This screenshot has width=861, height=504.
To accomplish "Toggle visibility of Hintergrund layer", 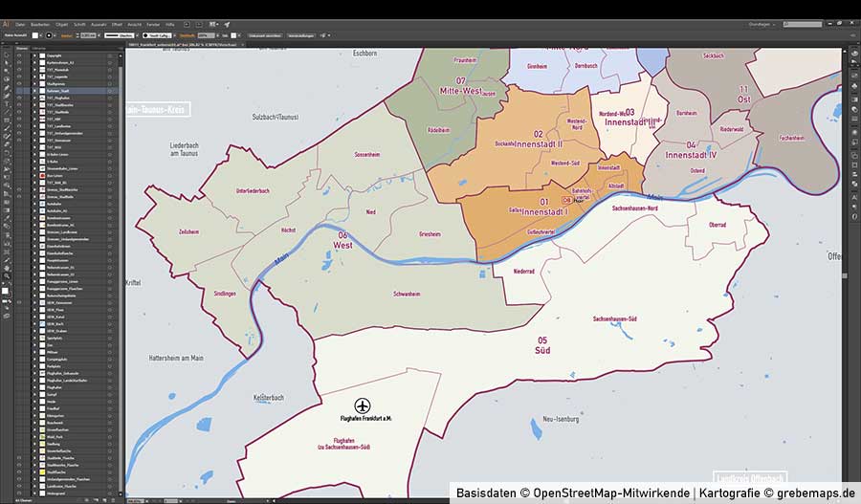I will click(x=19, y=493).
